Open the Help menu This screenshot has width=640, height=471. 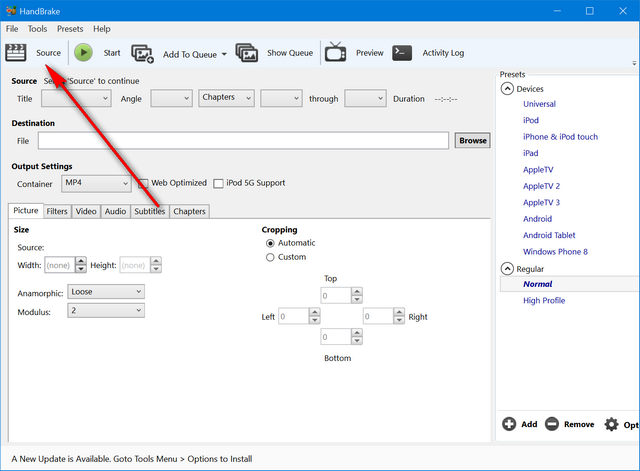102,29
